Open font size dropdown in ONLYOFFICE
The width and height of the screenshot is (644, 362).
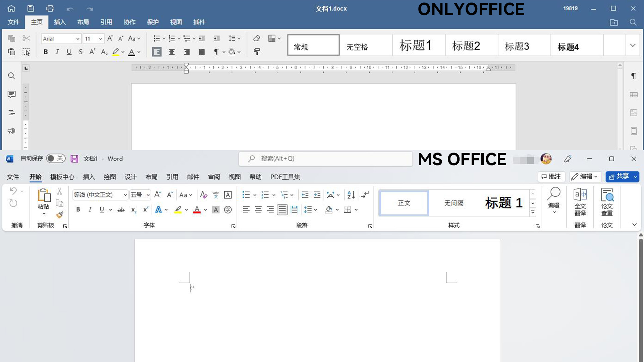(100, 39)
